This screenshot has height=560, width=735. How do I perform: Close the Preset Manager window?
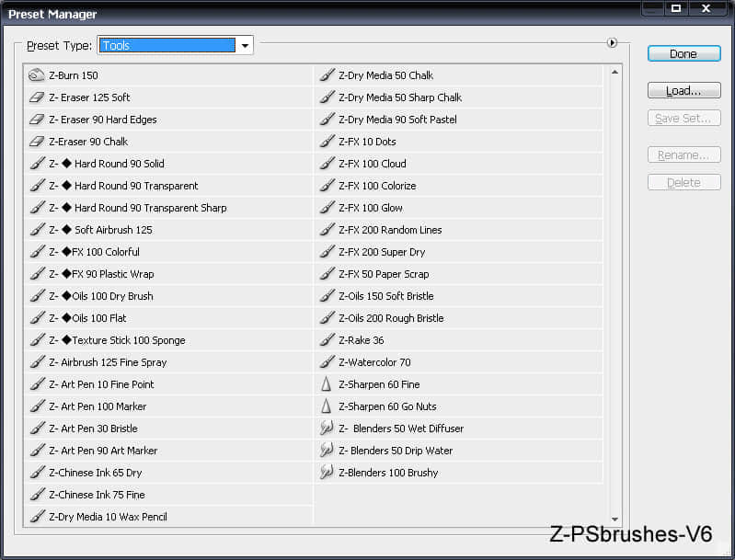[x=706, y=8]
